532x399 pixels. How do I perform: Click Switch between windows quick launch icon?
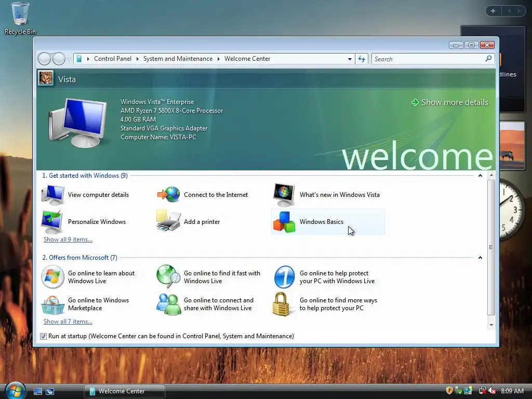click(x=50, y=391)
